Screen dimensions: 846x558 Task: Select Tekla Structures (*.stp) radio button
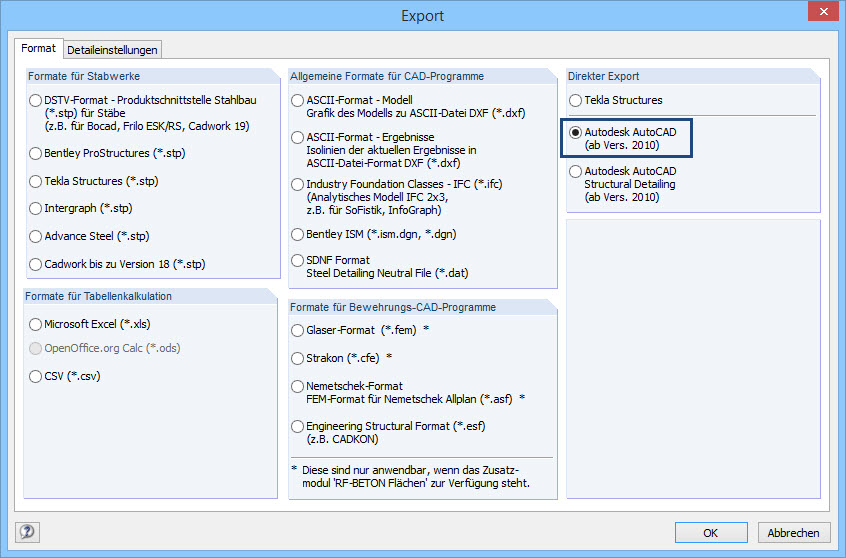pyautogui.click(x=37, y=182)
